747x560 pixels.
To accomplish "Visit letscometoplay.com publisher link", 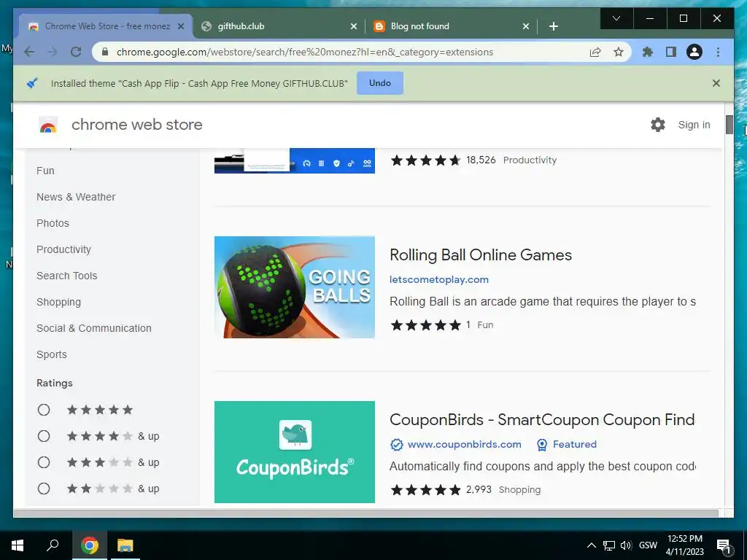I will pos(438,279).
